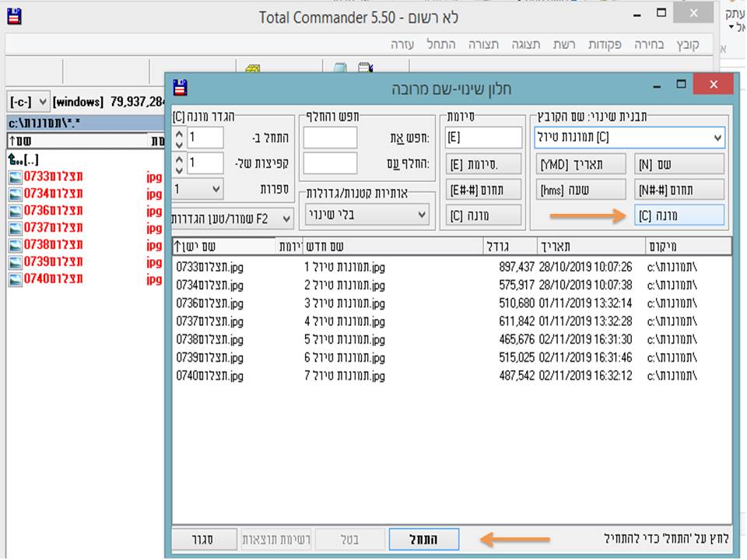Click date '02/11/2019 16:31:46' in the list

click(585, 358)
